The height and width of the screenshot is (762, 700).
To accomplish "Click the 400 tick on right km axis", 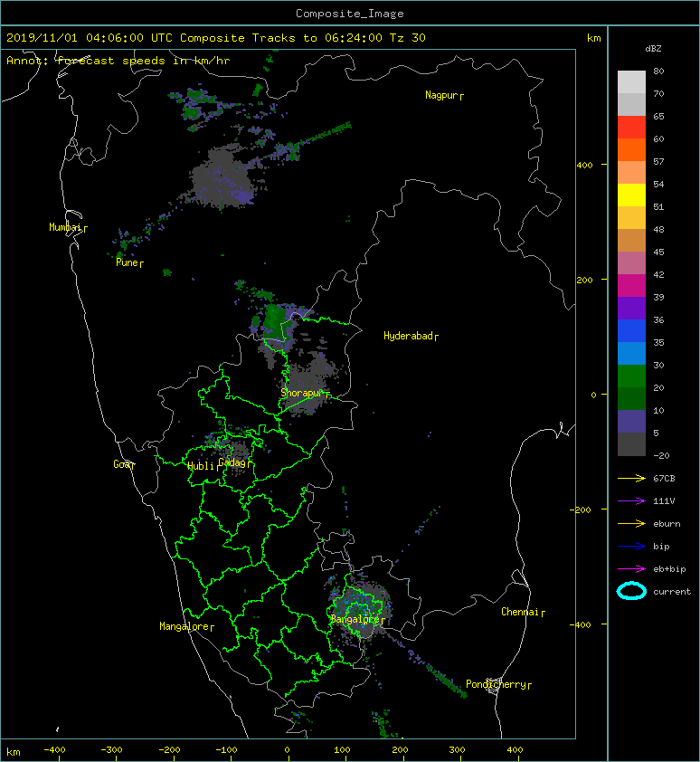I will 584,166.
